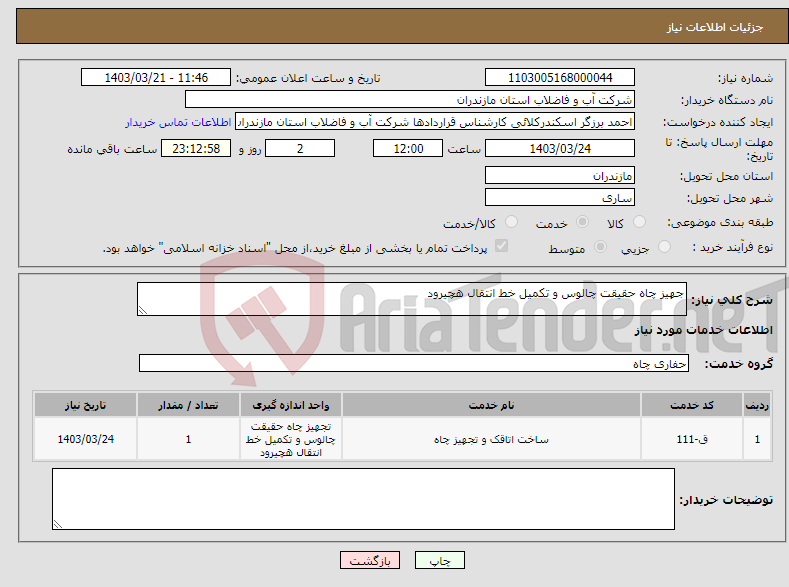This screenshot has width=789, height=587.
Task: Click the service code cell ق-111
Action: pyautogui.click(x=692, y=439)
